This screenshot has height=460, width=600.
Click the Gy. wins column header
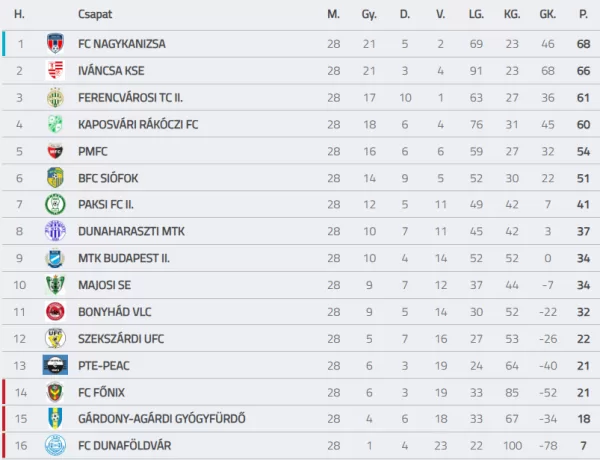tap(369, 15)
